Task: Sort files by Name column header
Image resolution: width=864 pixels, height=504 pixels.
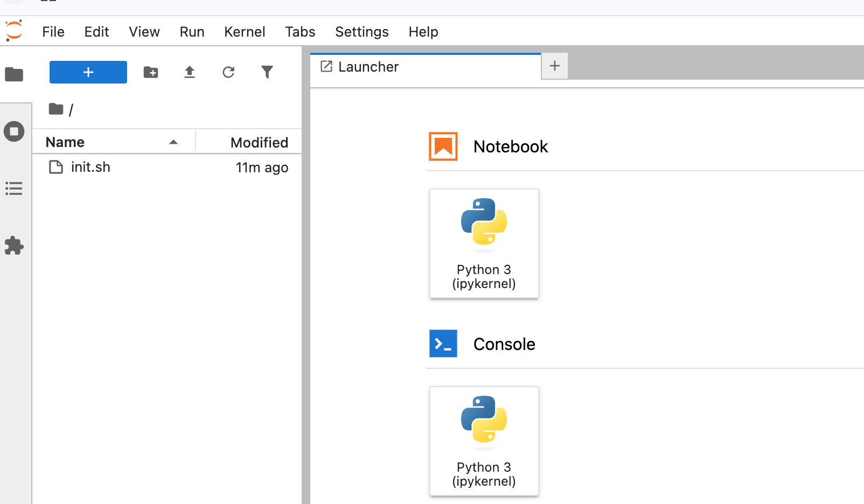Action: click(x=113, y=142)
